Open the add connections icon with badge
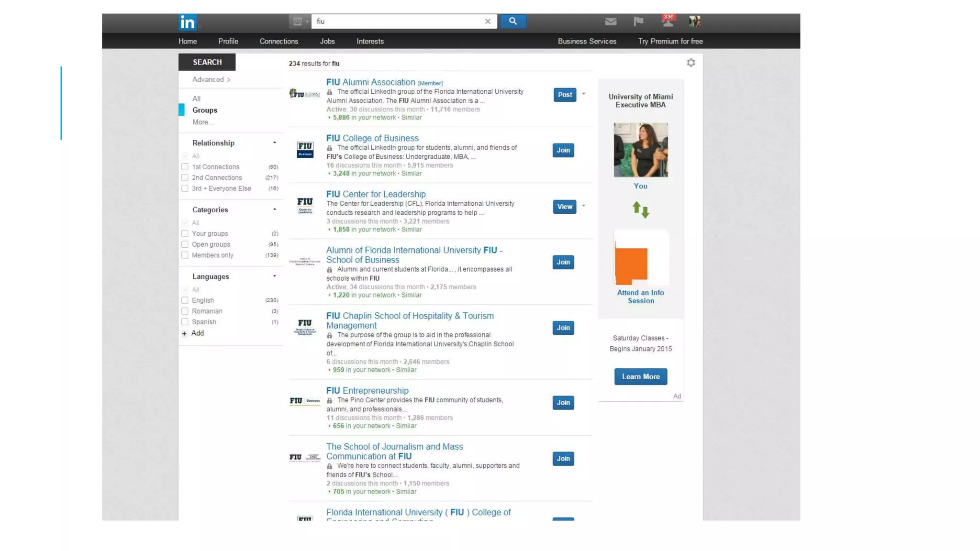Screen dimensions: 980x551 click(x=668, y=21)
